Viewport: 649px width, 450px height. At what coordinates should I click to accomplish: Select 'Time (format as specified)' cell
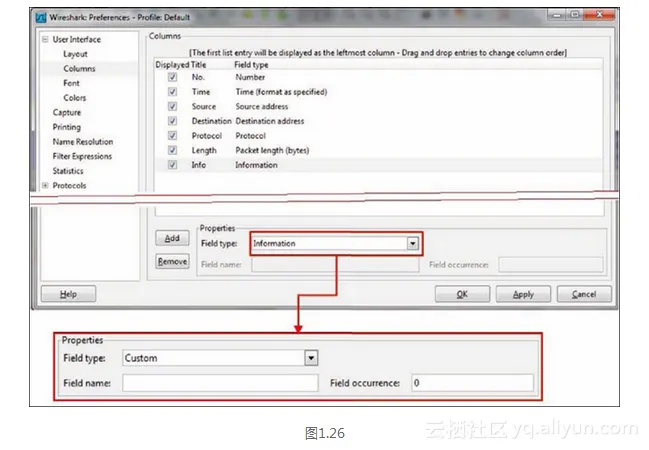[x=281, y=91]
